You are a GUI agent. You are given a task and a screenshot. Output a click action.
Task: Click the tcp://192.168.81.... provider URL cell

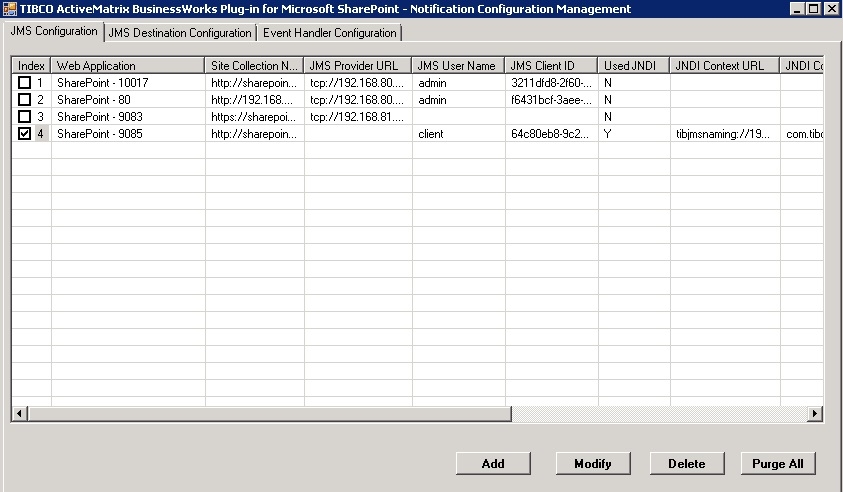pyautogui.click(x=358, y=117)
